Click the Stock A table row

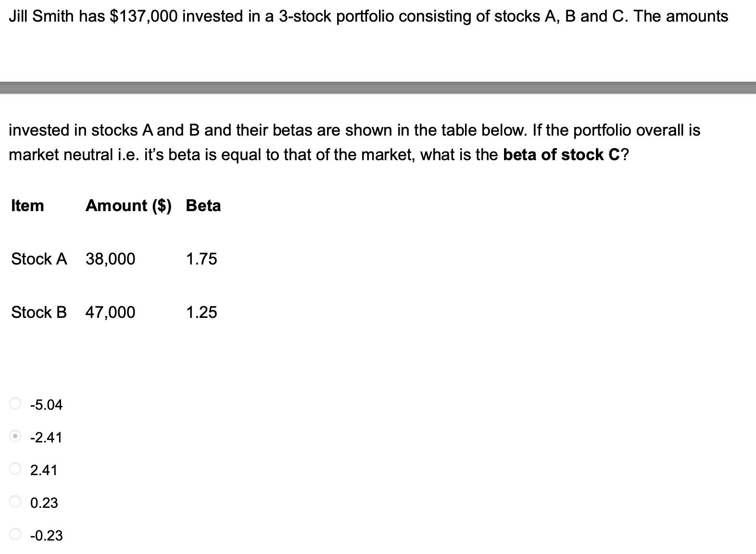tap(39, 259)
